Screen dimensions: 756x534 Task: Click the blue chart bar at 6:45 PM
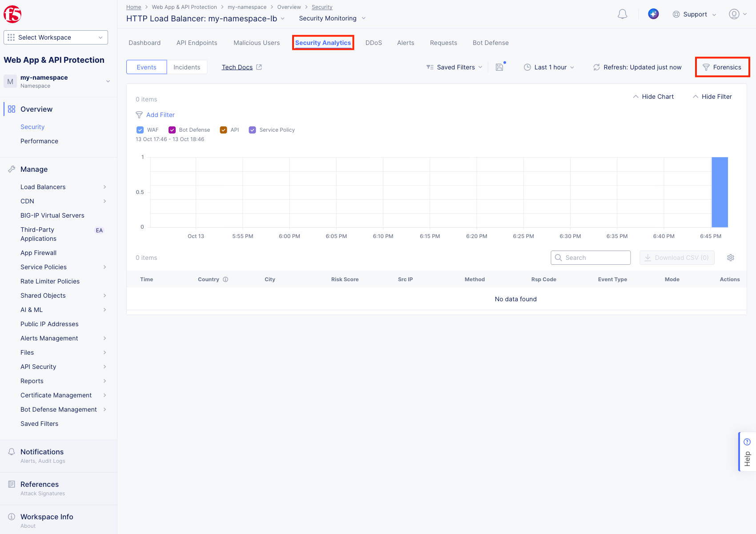pyautogui.click(x=720, y=192)
